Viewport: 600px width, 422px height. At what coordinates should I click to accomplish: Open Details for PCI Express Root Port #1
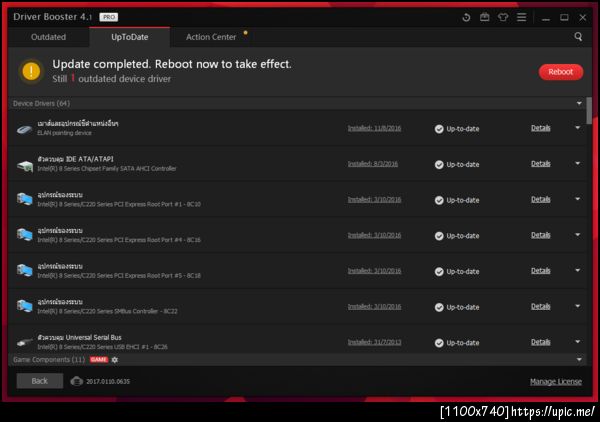(x=541, y=199)
